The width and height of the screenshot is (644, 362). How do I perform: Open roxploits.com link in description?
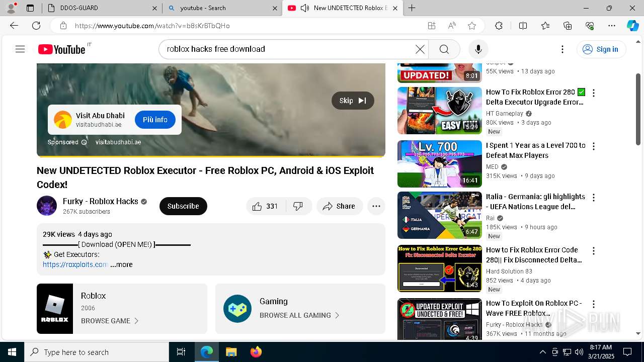tap(75, 264)
